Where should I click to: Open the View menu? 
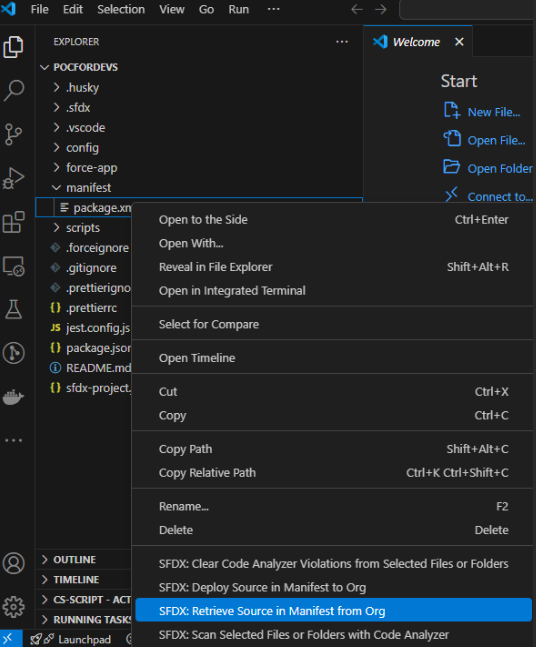click(x=172, y=9)
